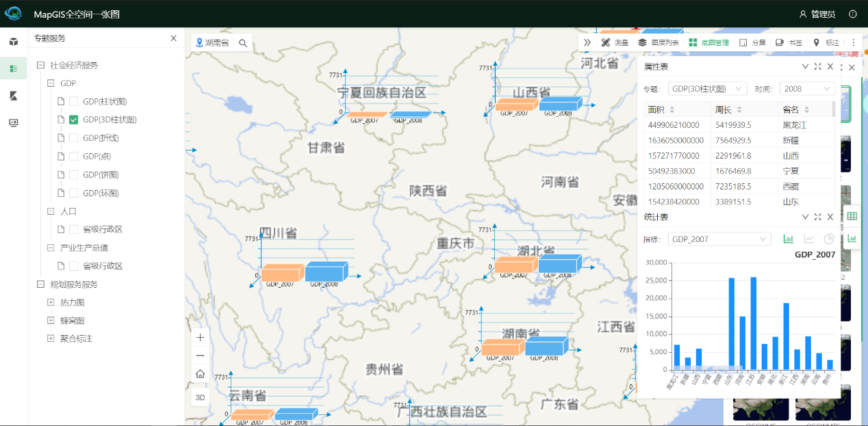This screenshot has height=426, width=868.
Task: Open the 专题 GDP(3D柱状图) dropdown
Action: 707,89
